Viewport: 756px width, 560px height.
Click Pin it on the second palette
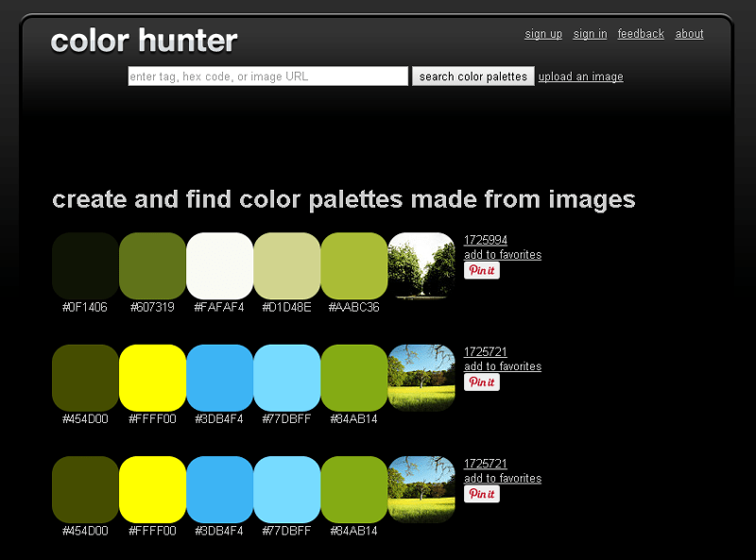pos(482,382)
